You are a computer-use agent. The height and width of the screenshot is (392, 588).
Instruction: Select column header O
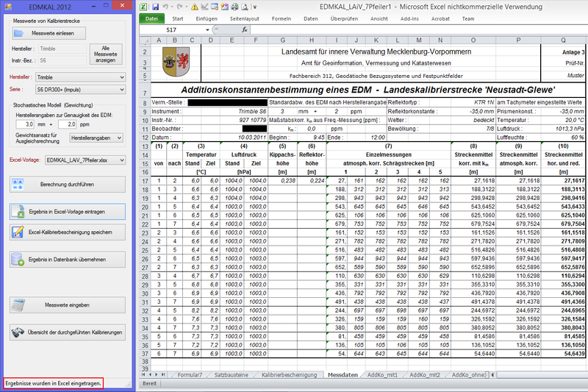point(473,40)
